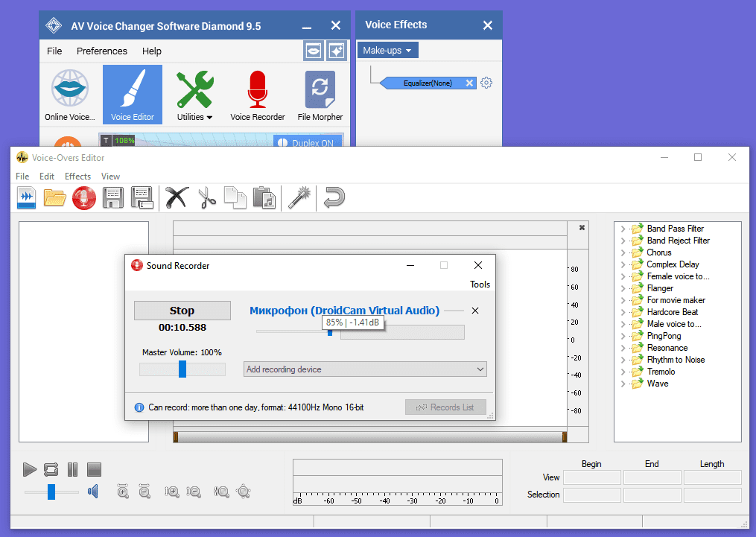Click the Records List button
Screen dimensions: 756x537
(445, 407)
